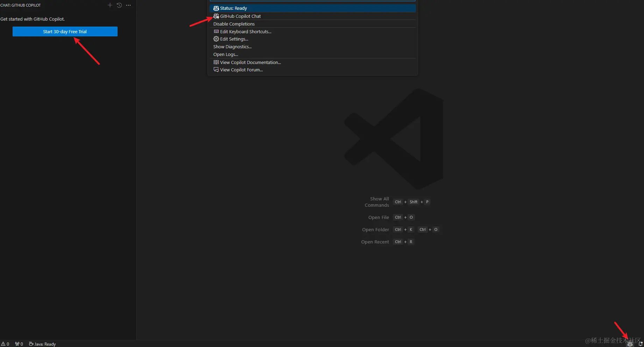Open notifications bell in status bar
Screen dimensions: 644x347
(640, 344)
